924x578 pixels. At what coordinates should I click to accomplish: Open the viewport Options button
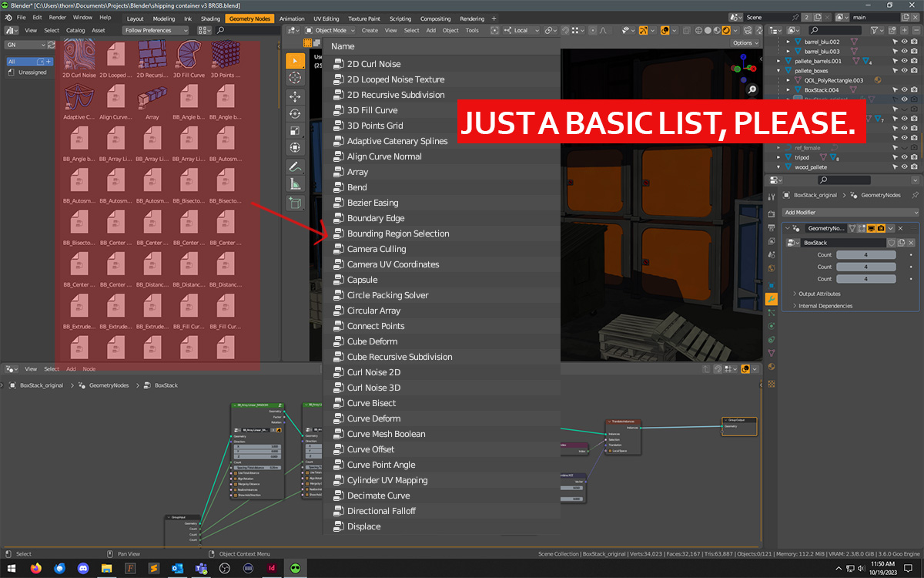[745, 43]
